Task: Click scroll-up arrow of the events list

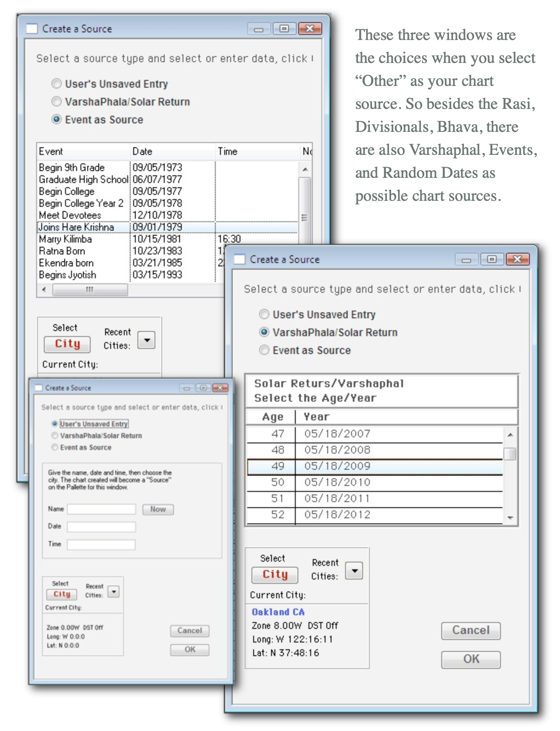Action: coord(305,169)
